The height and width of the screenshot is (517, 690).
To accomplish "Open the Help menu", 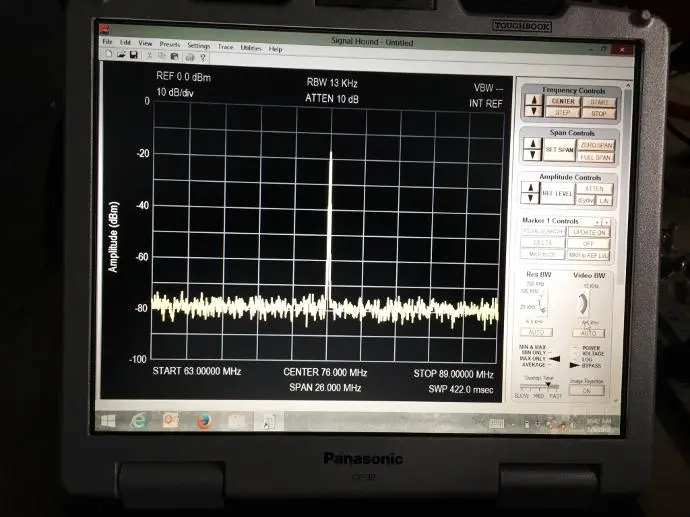I will [x=275, y=49].
